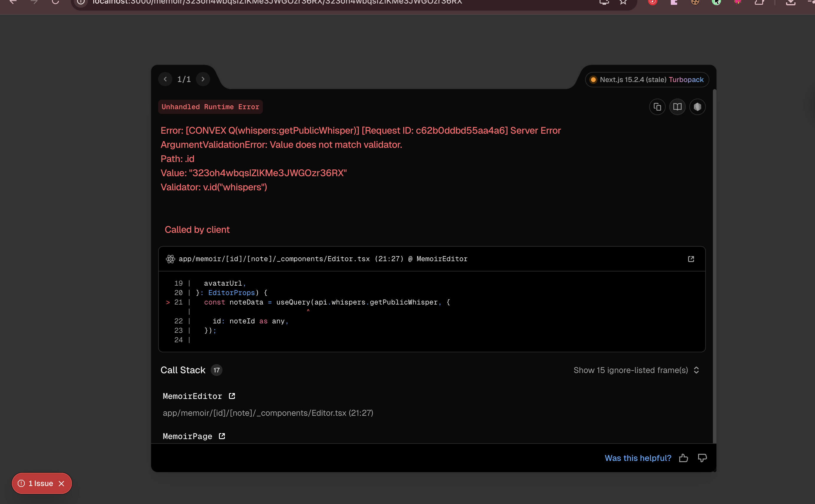Click the cookie extension icon

point(695,2)
